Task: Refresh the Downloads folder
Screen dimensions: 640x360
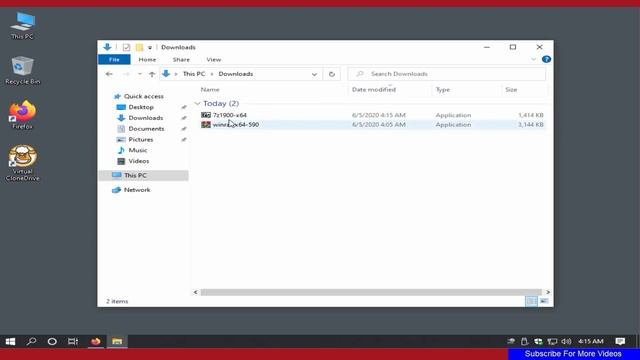Action: [x=332, y=74]
